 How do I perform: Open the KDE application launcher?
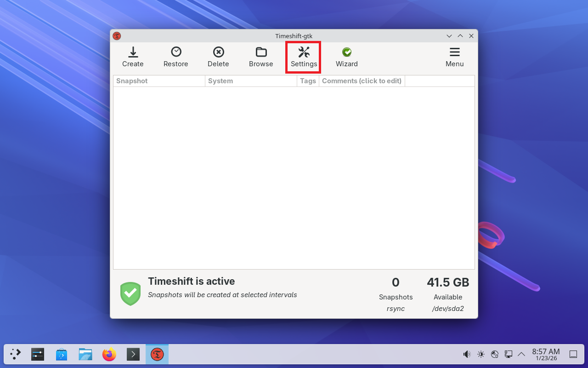[x=16, y=354]
